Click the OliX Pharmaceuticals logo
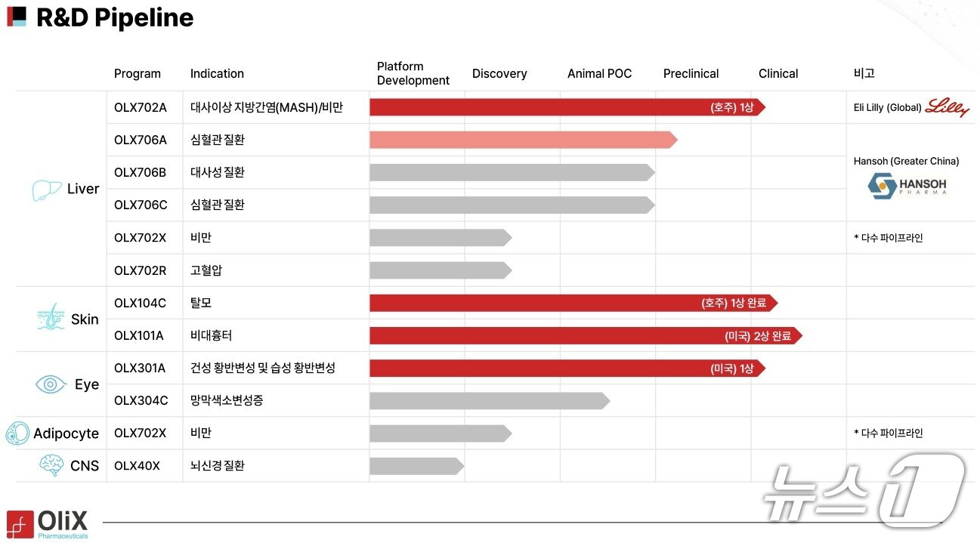 click(x=48, y=524)
